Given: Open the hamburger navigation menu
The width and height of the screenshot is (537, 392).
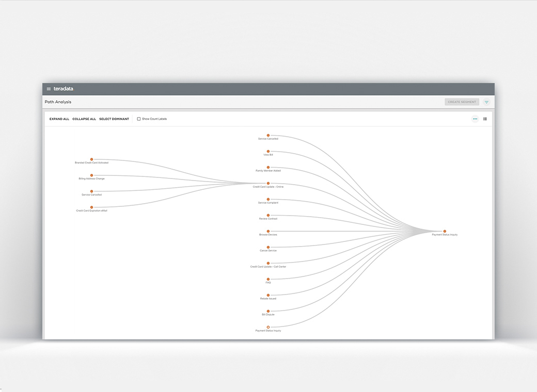Looking at the screenshot, I should tap(49, 89).
